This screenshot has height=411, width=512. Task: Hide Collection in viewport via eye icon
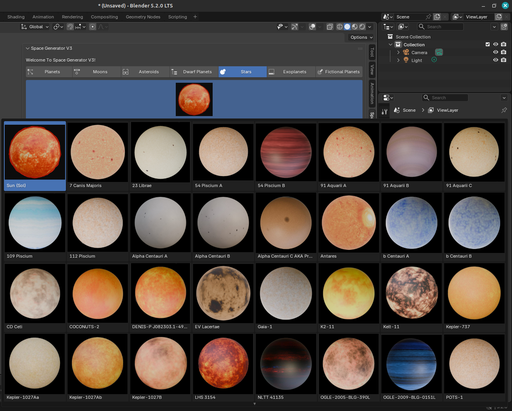coord(496,45)
